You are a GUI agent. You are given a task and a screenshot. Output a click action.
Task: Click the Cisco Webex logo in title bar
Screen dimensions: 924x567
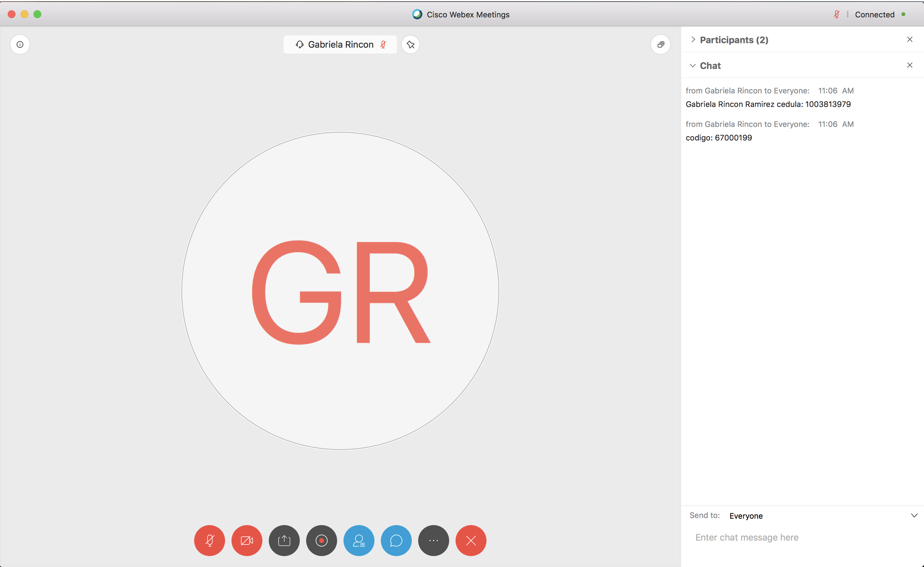[417, 14]
